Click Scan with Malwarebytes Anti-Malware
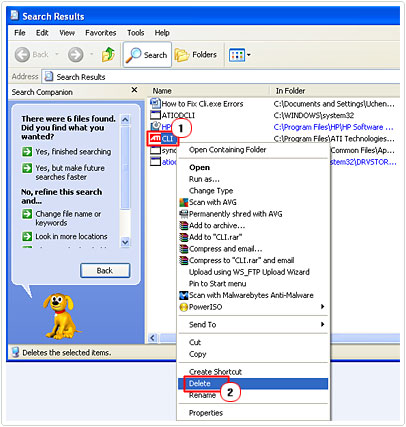 pos(251,295)
